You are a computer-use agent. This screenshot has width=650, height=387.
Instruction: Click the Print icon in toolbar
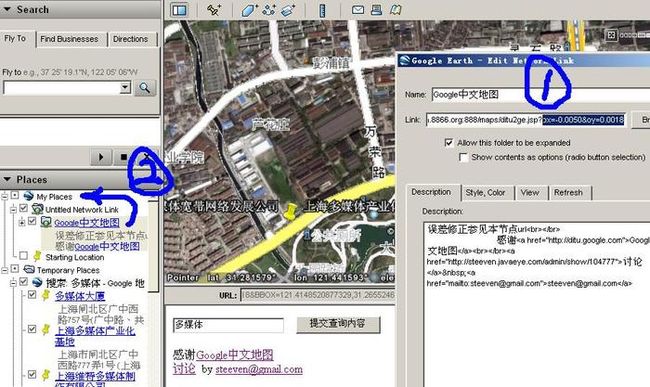(x=376, y=10)
